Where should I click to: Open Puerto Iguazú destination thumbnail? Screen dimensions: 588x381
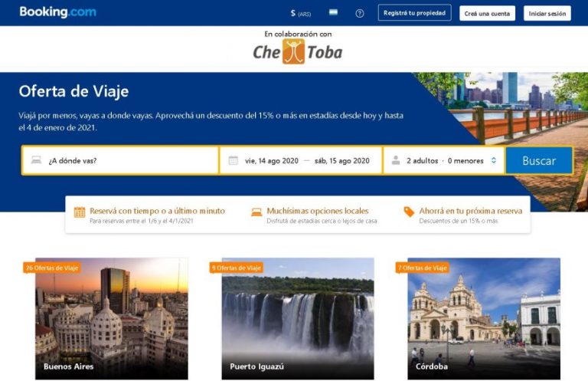pos(297,318)
